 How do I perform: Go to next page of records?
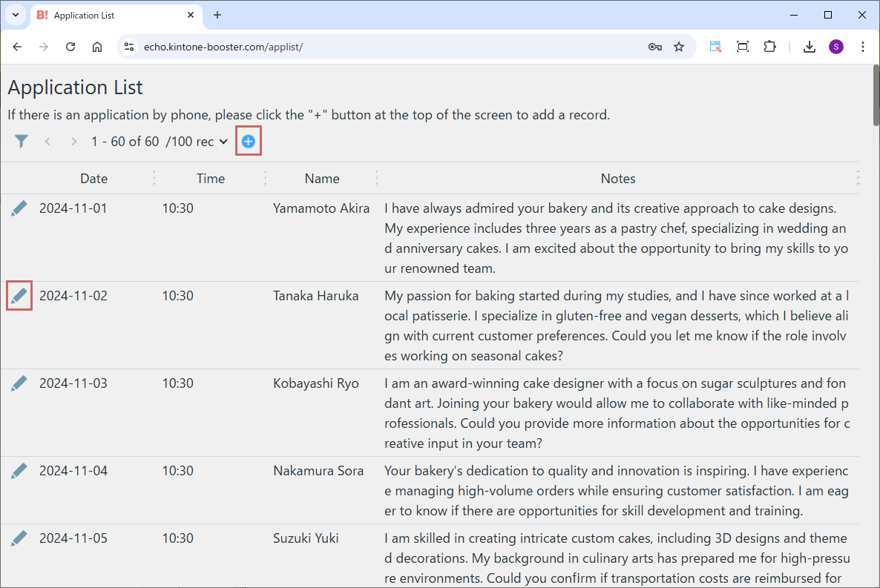pyautogui.click(x=73, y=142)
